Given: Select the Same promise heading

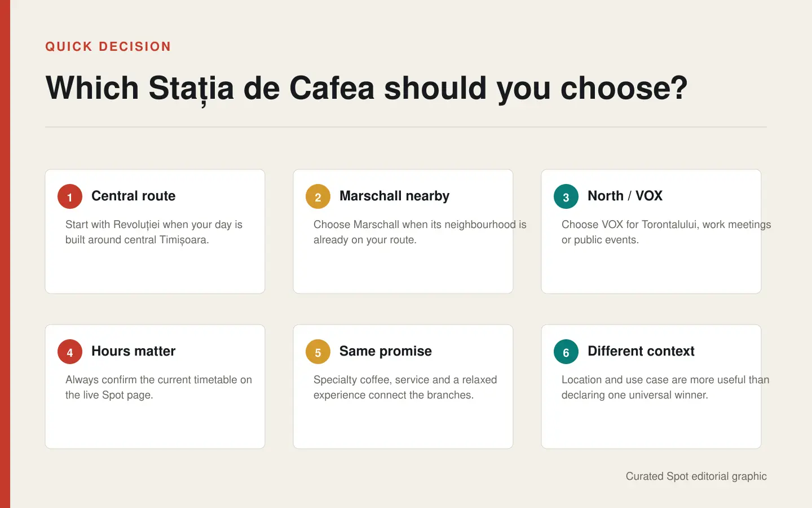Looking at the screenshot, I should pyautogui.click(x=386, y=351).
